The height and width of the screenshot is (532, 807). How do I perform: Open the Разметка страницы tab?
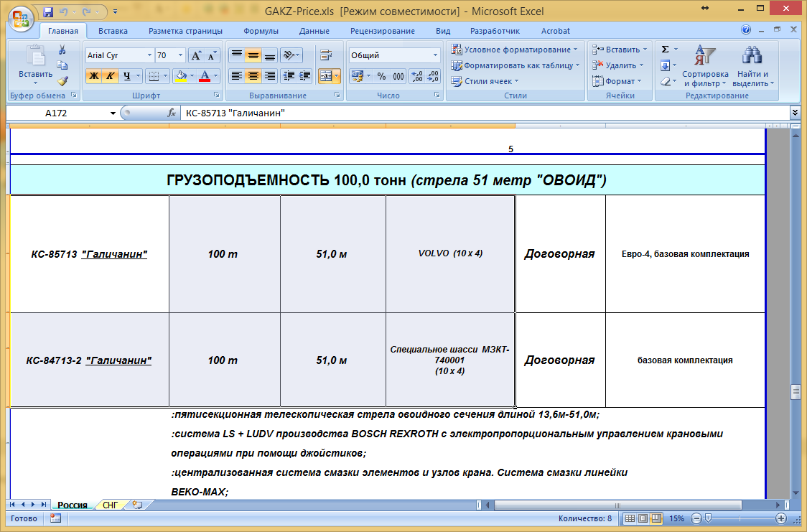(x=185, y=31)
